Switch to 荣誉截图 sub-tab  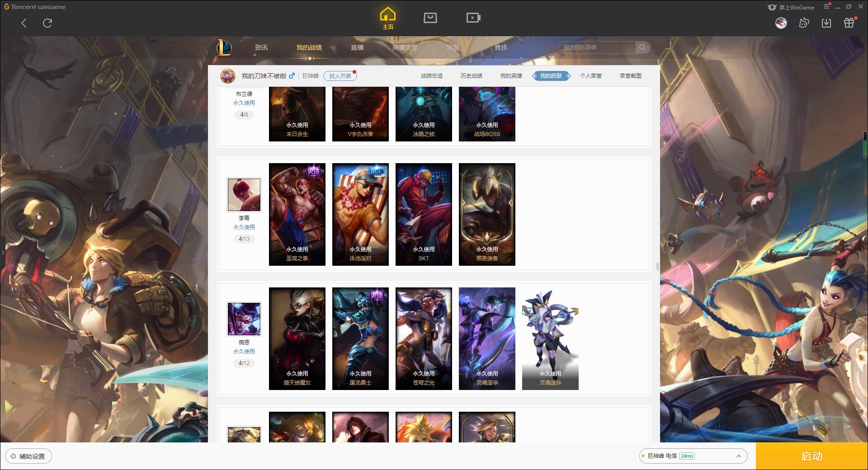(x=631, y=76)
